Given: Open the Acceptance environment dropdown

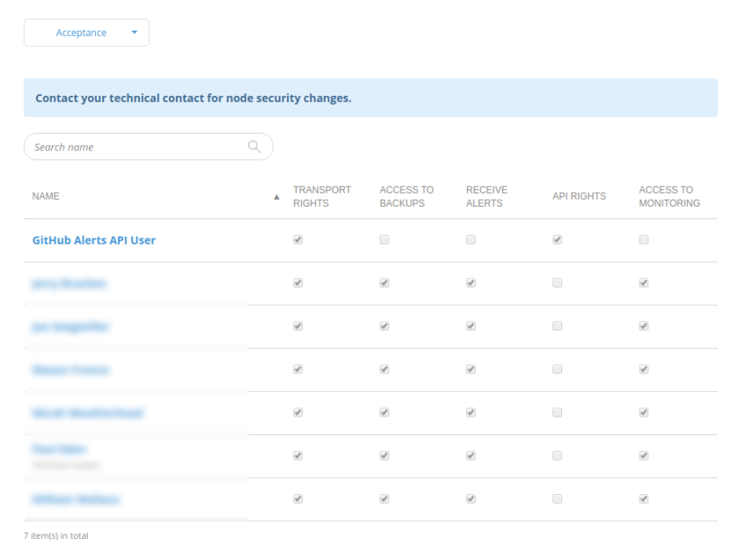Looking at the screenshot, I should [86, 33].
